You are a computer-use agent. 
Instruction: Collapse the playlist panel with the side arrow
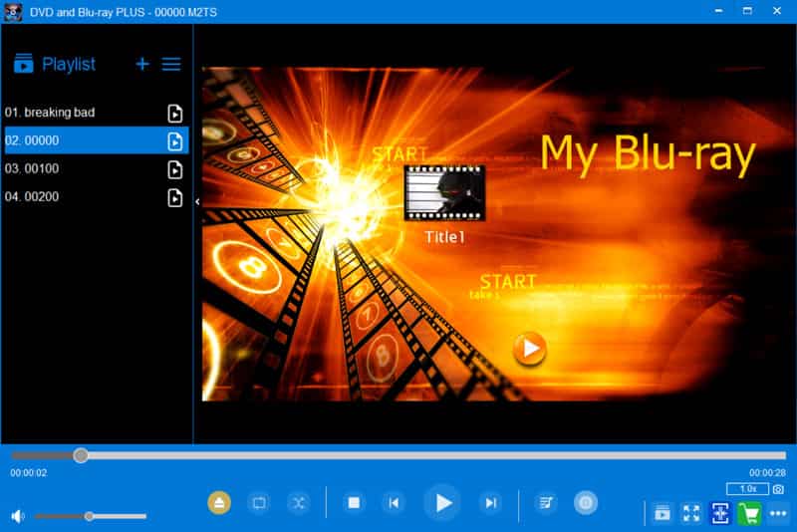coord(197,201)
